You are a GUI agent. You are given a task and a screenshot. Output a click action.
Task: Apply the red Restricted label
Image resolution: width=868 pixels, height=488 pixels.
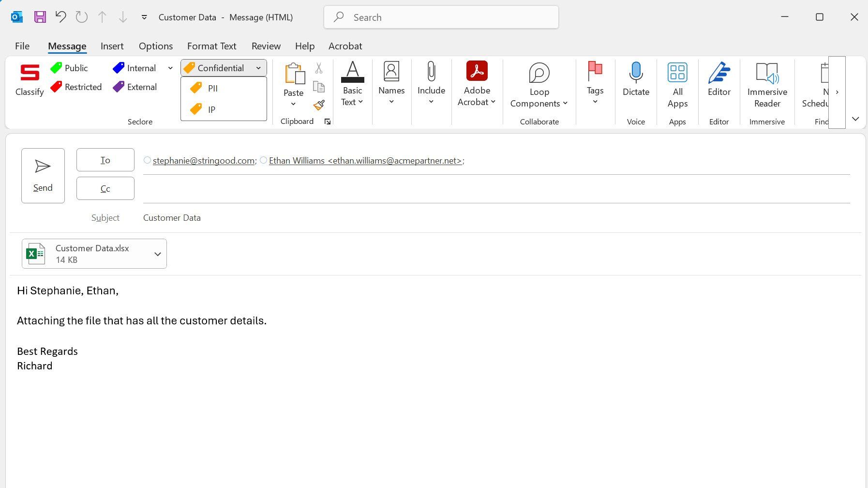point(76,87)
